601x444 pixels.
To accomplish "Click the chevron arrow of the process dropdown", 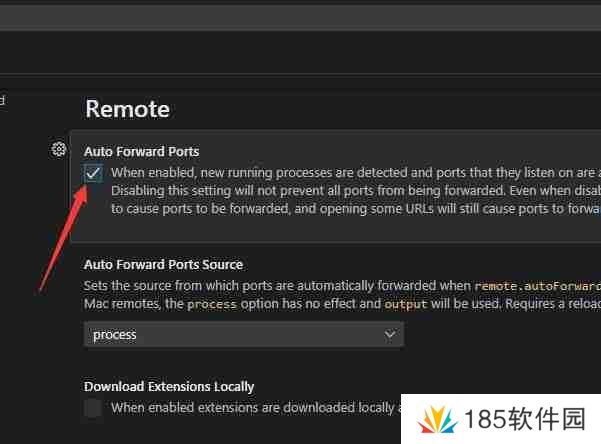I will pyautogui.click(x=390, y=335).
